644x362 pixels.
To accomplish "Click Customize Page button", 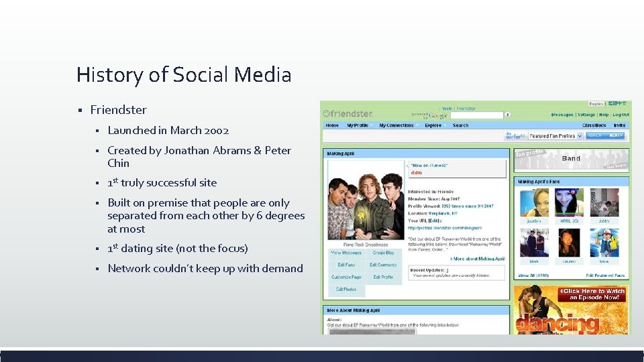I will (x=346, y=278).
